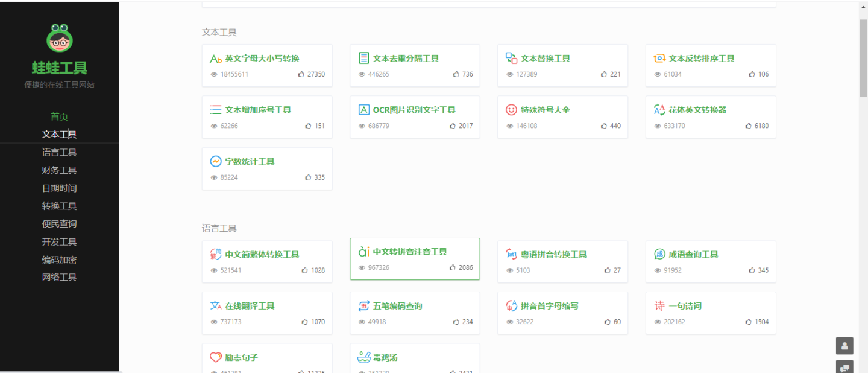Open the 毒鸡汤 soup bowl icon
Viewport: 868px width, 373px height.
[x=364, y=357]
